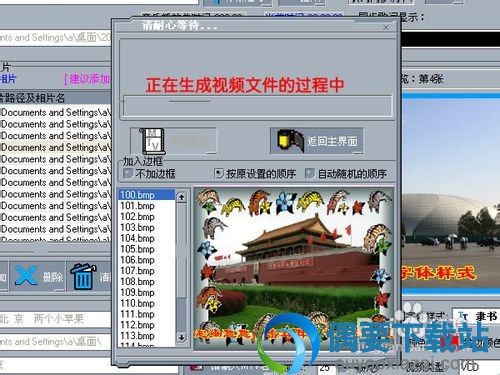Screen dimensions: 500x375
Task: Select 100.bmp in the border list
Action: pos(147,195)
